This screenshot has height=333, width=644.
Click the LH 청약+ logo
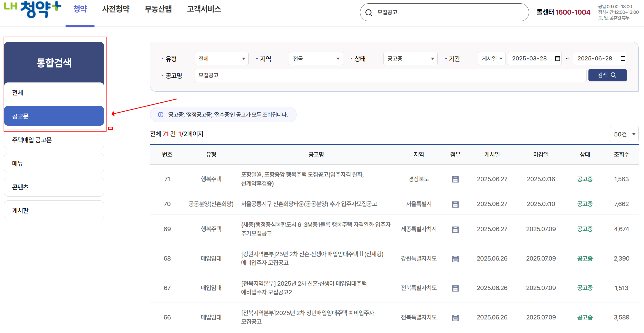(x=33, y=9)
